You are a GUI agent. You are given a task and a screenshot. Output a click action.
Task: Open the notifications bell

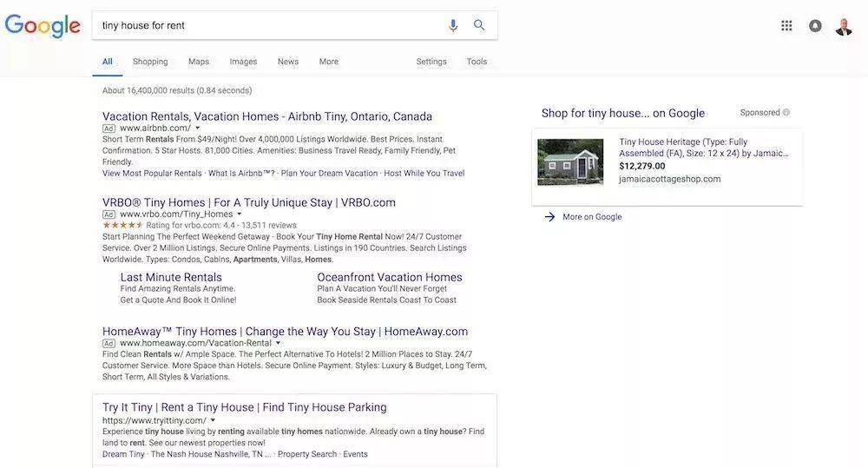pyautogui.click(x=815, y=26)
